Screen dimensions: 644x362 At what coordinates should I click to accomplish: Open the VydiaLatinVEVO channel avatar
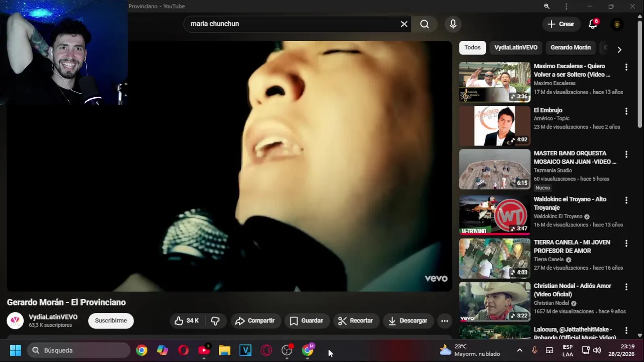(15, 321)
